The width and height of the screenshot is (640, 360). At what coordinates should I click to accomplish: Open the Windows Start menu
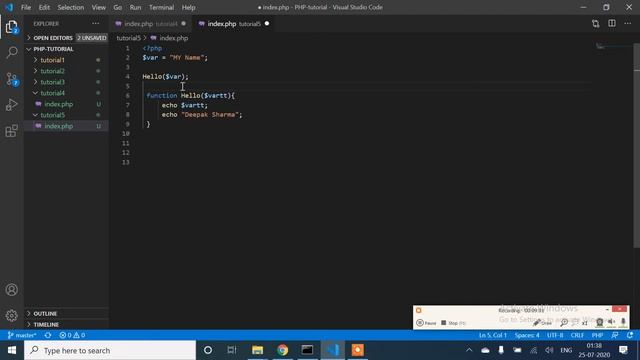click(x=12, y=350)
